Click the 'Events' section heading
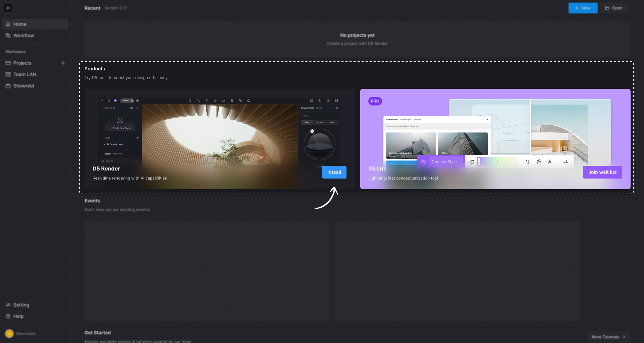 click(x=92, y=201)
